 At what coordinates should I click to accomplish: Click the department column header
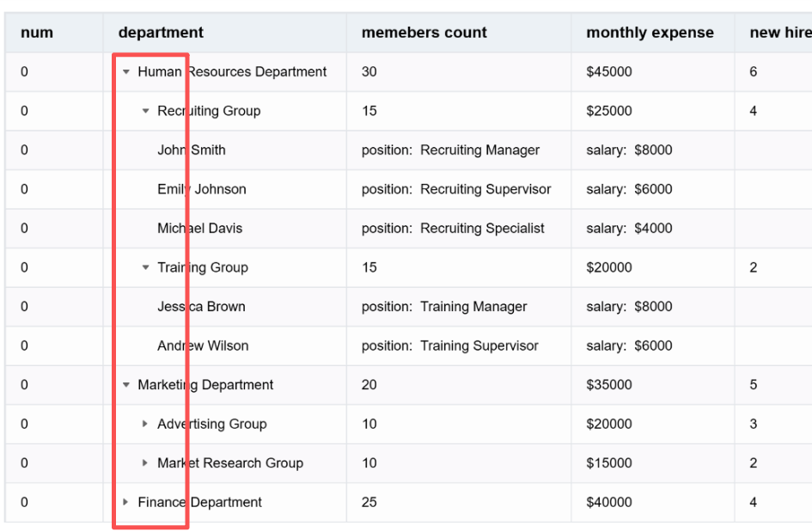(x=161, y=33)
